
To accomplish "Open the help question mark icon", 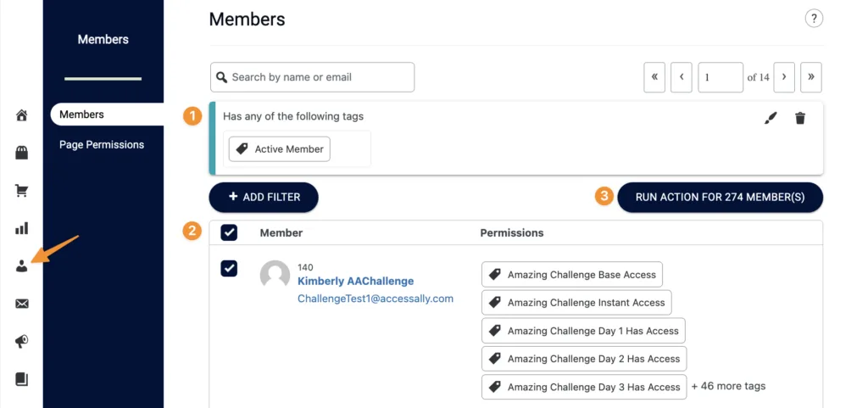I will [x=814, y=19].
